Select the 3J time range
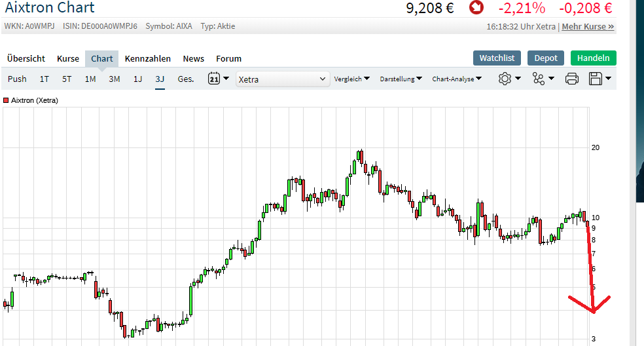The height and width of the screenshot is (346, 644). pyautogui.click(x=160, y=79)
